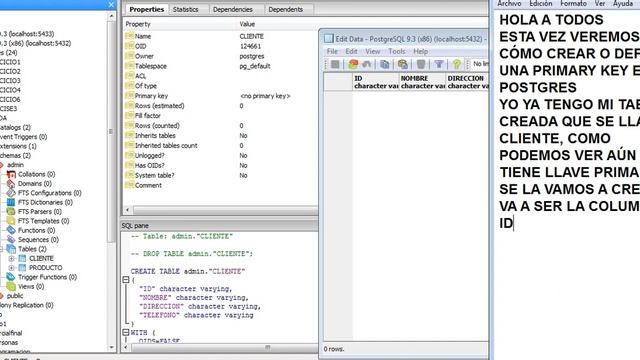This screenshot has height=360, width=640.
Task: Click the '<no primary key>' value
Action: pos(265,96)
